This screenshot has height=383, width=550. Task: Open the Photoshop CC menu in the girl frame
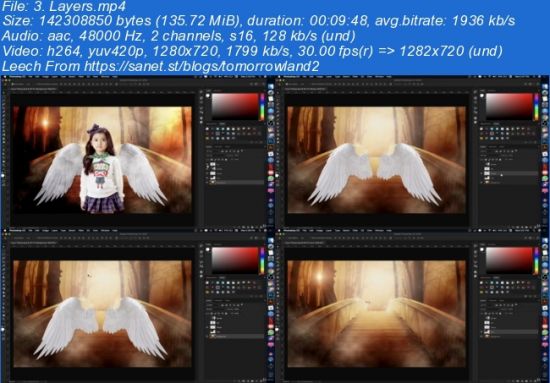(x=17, y=77)
